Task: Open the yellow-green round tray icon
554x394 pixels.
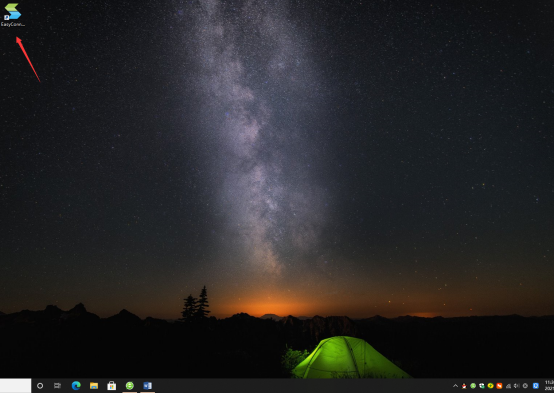Action: tap(490, 386)
